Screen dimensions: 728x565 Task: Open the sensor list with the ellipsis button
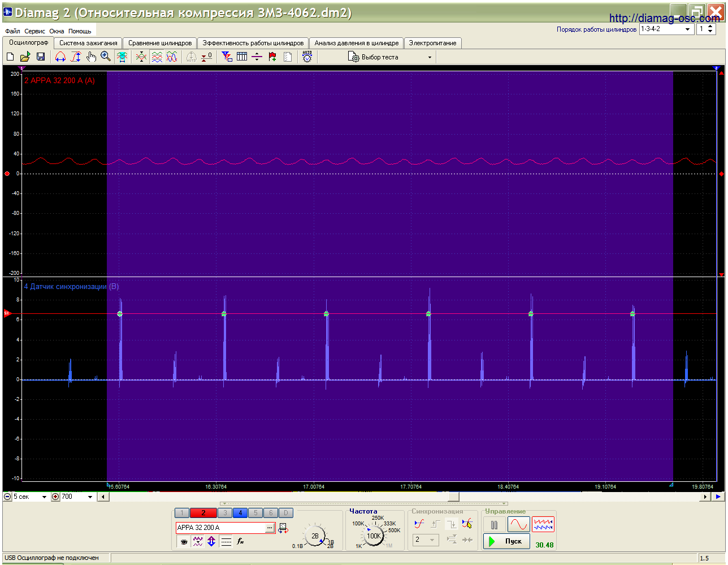pyautogui.click(x=270, y=528)
